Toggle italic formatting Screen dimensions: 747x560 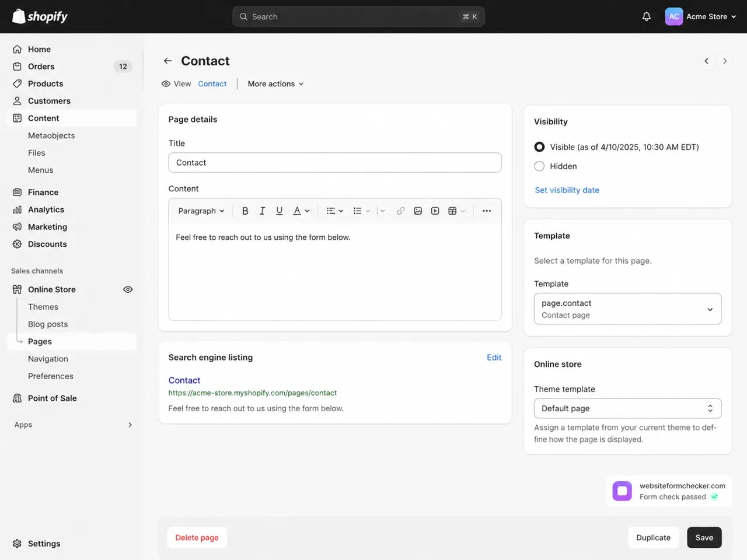[x=262, y=211]
